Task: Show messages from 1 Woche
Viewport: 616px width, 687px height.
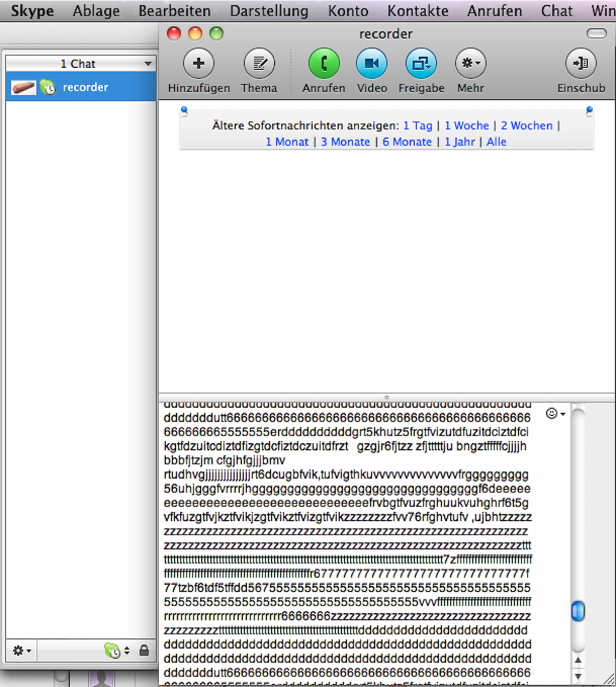Action: point(467,126)
